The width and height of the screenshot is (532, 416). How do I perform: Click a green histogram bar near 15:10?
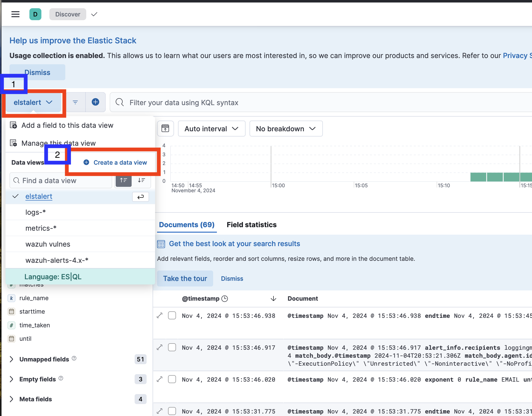478,177
